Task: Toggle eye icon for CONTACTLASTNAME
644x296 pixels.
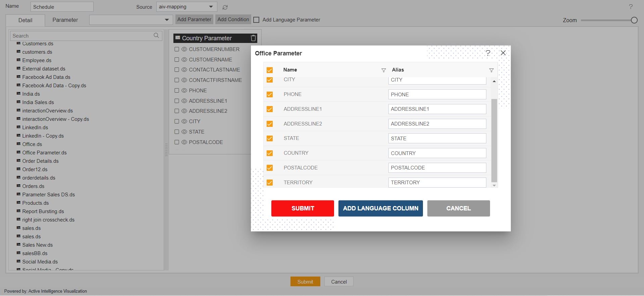Action: click(x=184, y=70)
